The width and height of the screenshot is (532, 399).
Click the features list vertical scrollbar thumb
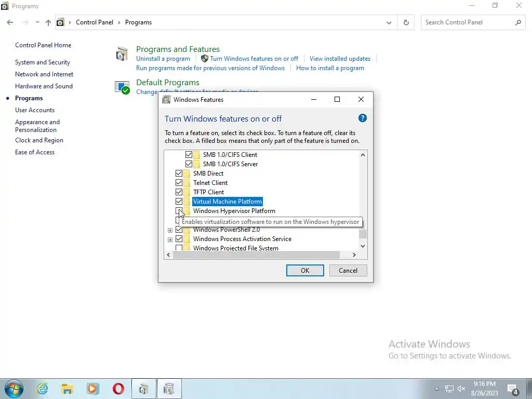pos(363,234)
